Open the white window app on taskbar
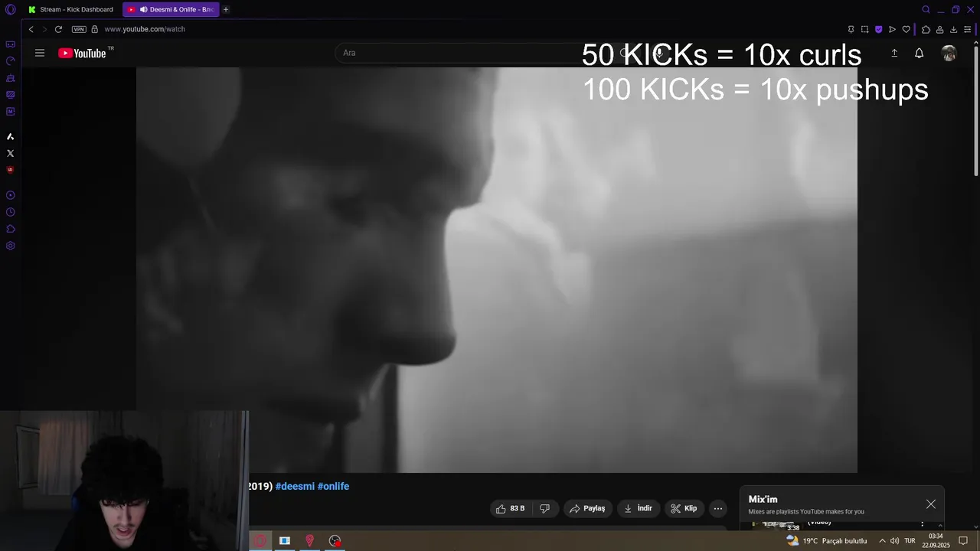The width and height of the screenshot is (980, 551). click(x=285, y=540)
